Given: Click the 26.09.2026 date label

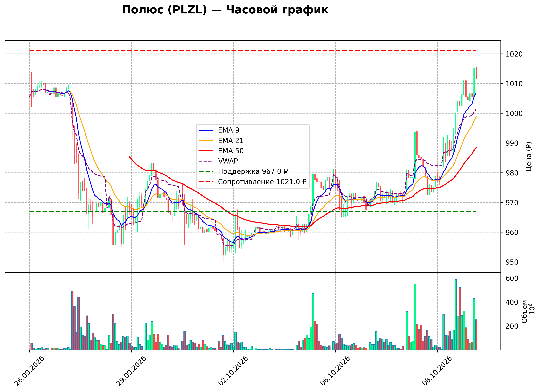Looking at the screenshot, I should [x=29, y=371].
